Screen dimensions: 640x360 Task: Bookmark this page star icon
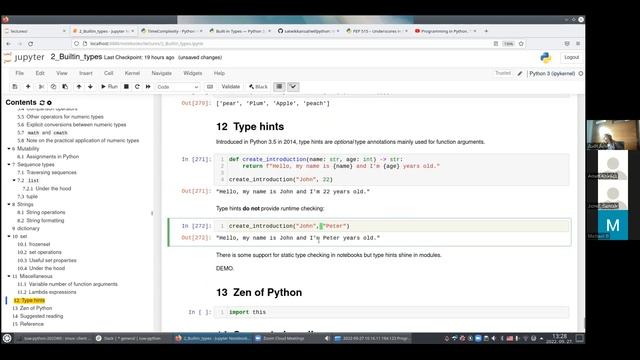[x=521, y=44]
